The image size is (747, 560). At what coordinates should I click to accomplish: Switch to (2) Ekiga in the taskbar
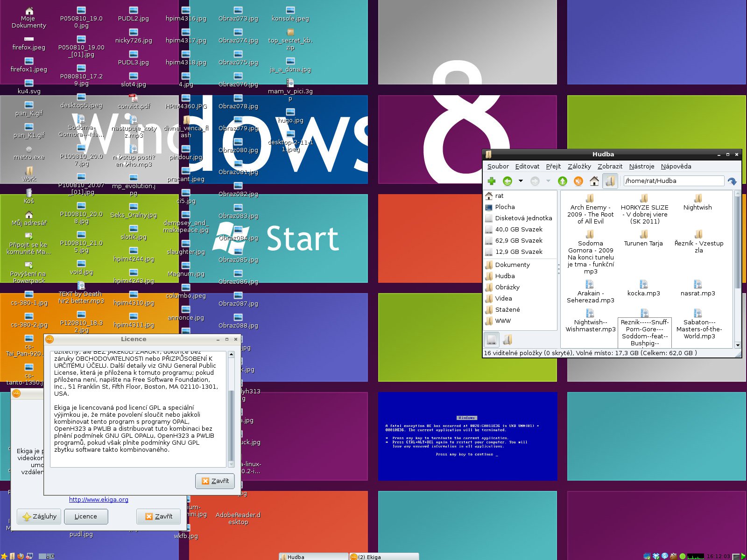(384, 557)
